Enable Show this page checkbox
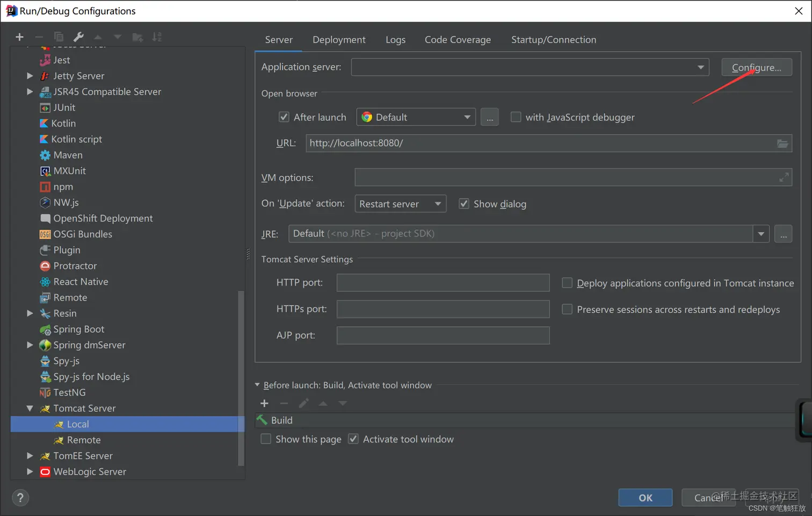 tap(266, 439)
